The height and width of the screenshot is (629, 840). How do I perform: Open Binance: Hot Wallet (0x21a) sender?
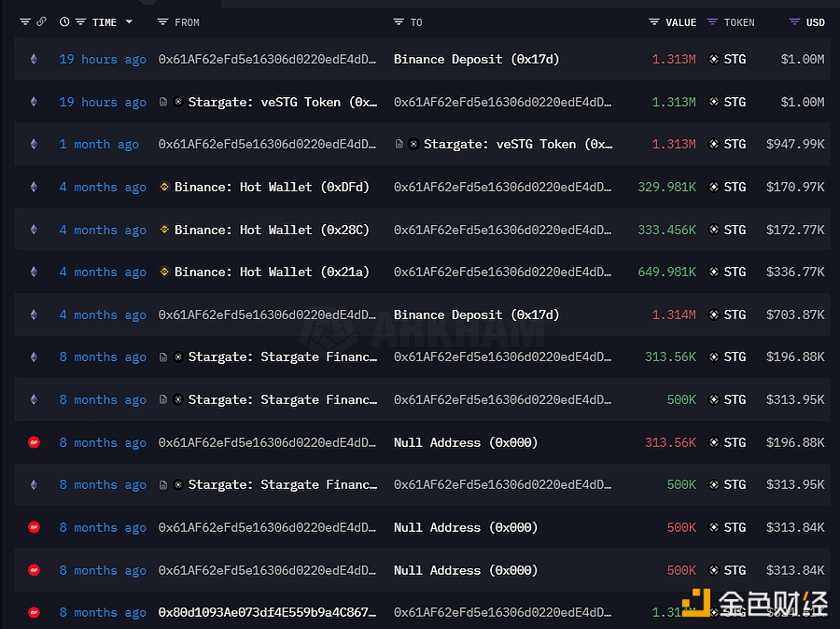point(272,273)
